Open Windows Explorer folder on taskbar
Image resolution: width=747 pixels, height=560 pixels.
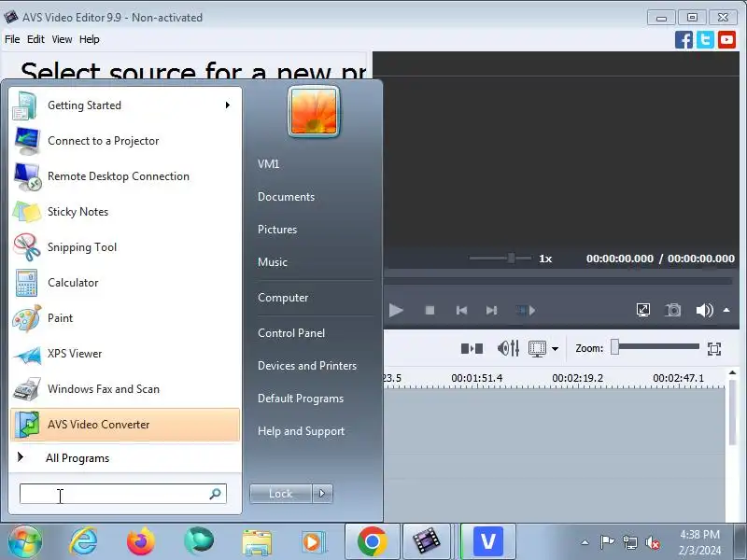click(257, 542)
